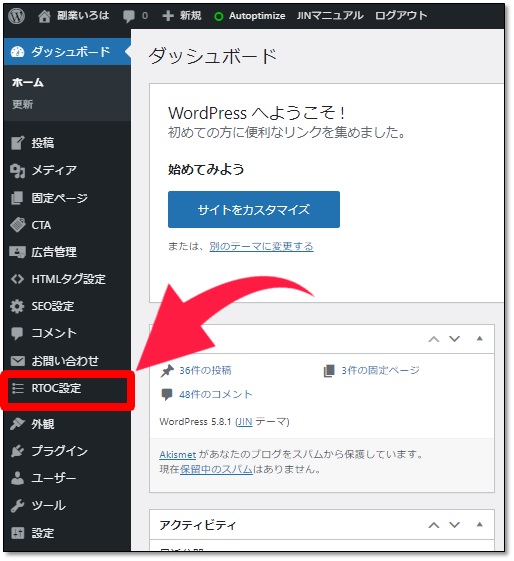Open the 更新 submenu entry
This screenshot has height=561, width=514.
pyautogui.click(x=23, y=104)
